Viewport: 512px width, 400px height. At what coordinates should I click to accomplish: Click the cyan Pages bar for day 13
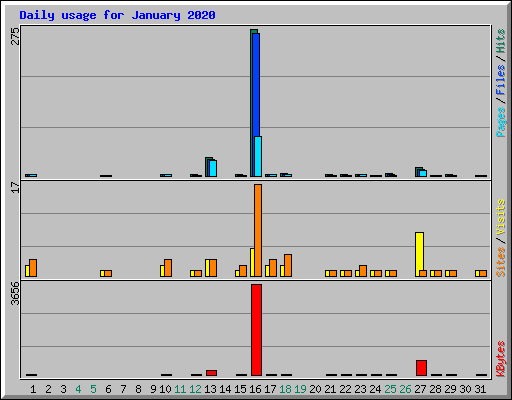click(213, 168)
